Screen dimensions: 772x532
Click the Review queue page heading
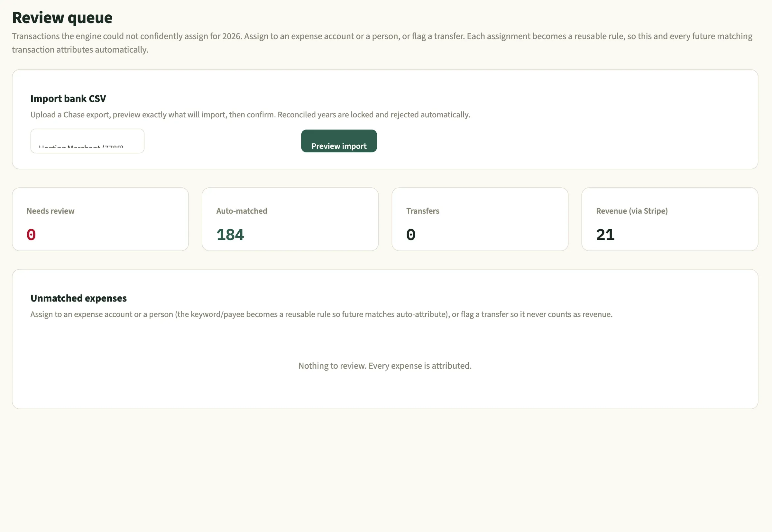62,18
